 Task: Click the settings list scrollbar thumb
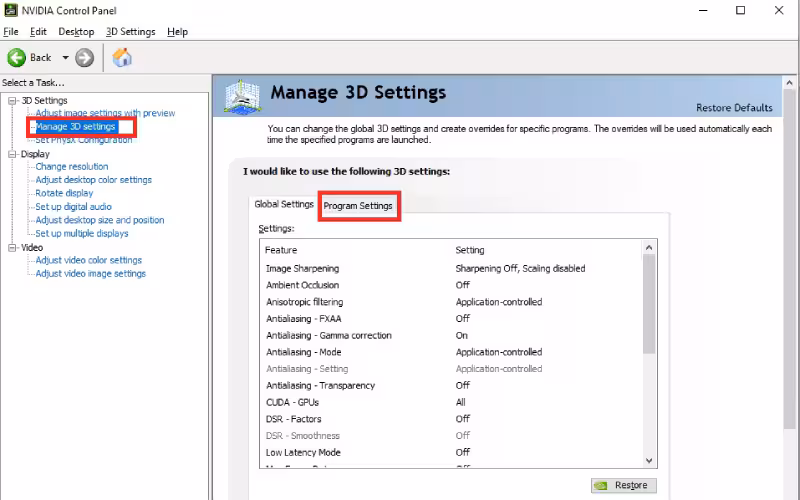(x=649, y=304)
